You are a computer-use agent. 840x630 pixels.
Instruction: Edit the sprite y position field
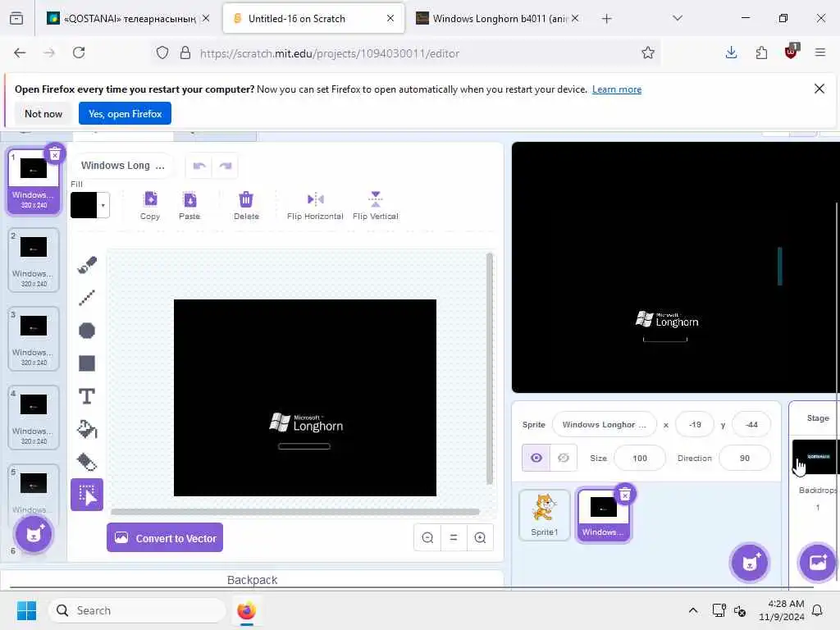pos(751,424)
